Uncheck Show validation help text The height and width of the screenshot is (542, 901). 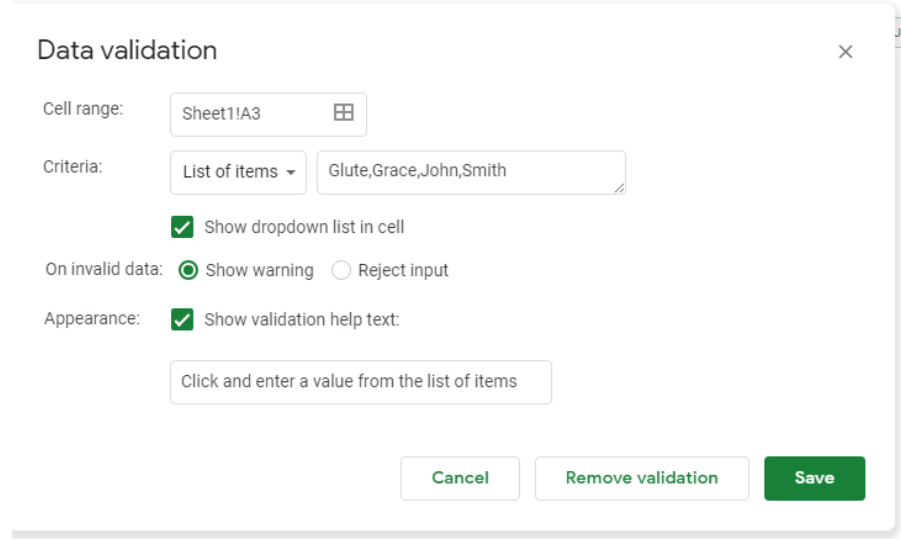[x=182, y=320]
